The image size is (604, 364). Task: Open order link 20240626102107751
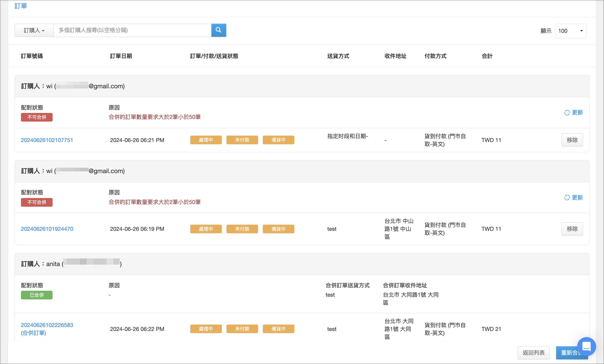click(x=47, y=140)
